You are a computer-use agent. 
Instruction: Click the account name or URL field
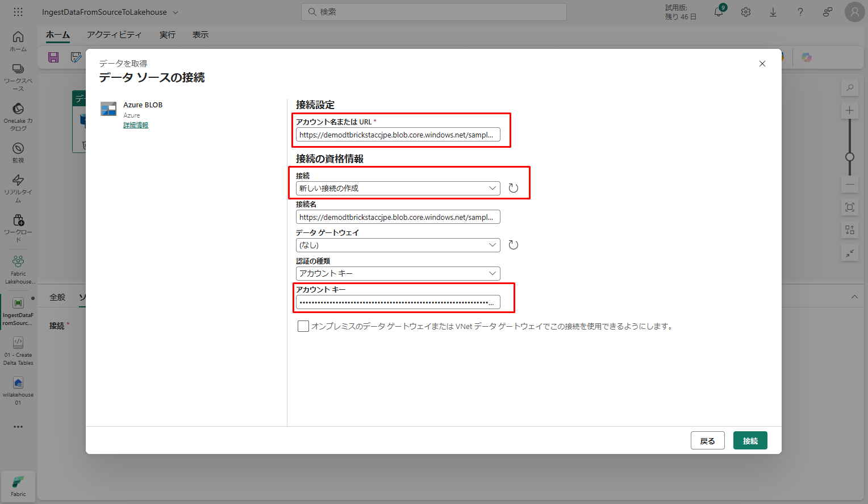pyautogui.click(x=398, y=135)
